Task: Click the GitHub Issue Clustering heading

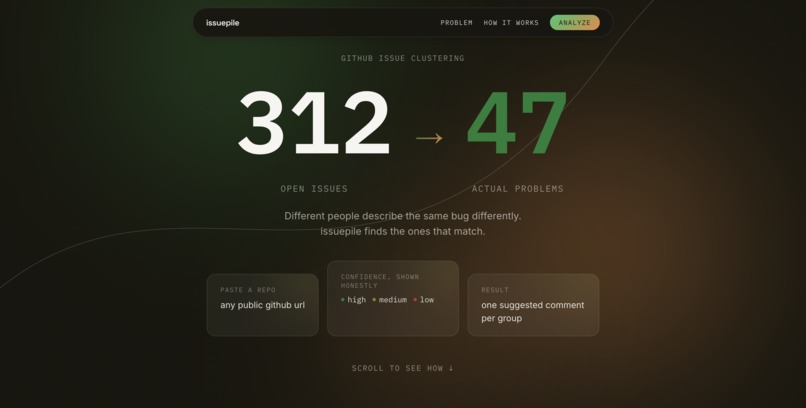Action: 402,58
